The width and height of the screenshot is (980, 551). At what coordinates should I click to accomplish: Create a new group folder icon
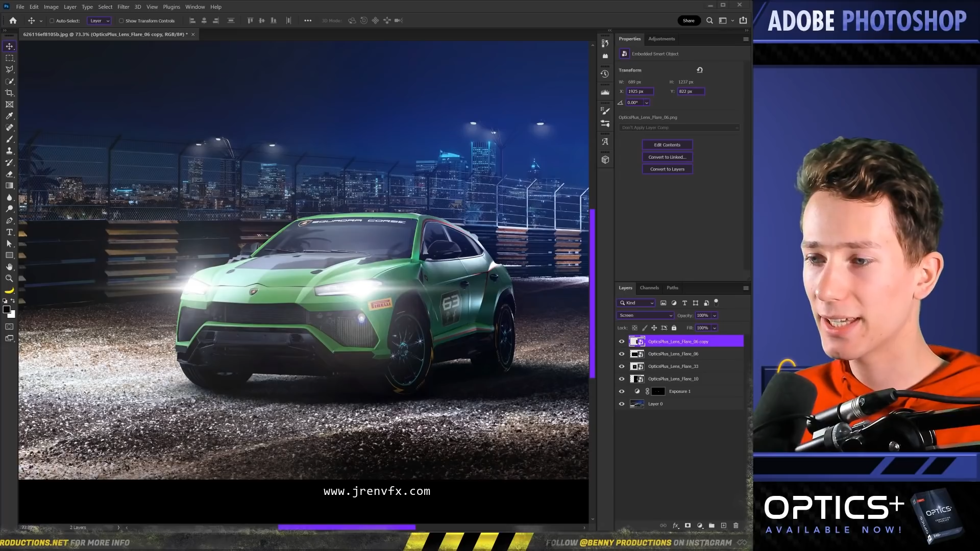coord(712,525)
